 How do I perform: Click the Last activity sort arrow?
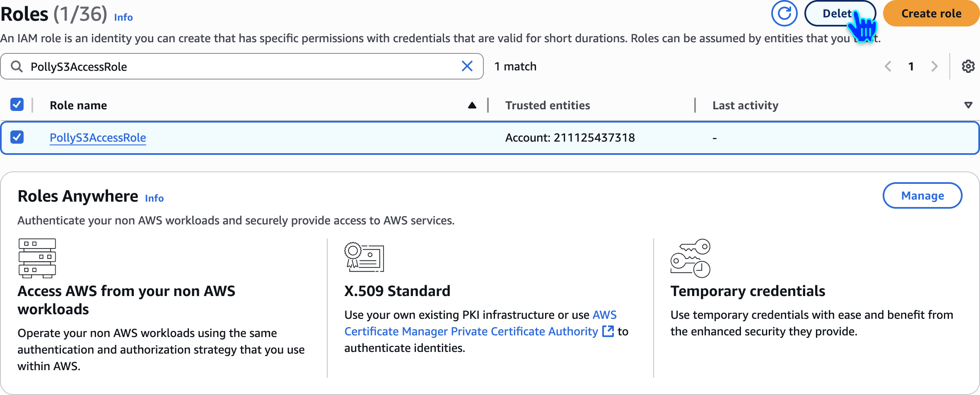coord(968,105)
